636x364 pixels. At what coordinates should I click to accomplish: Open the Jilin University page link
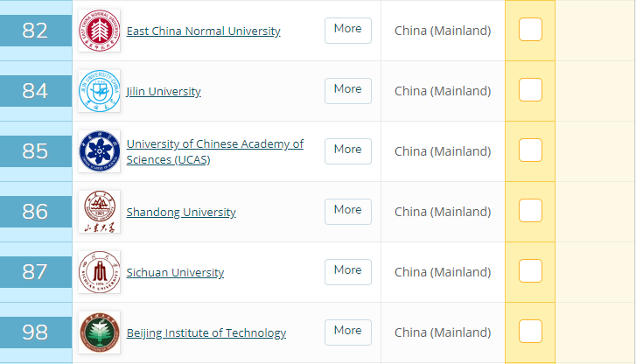point(164,92)
